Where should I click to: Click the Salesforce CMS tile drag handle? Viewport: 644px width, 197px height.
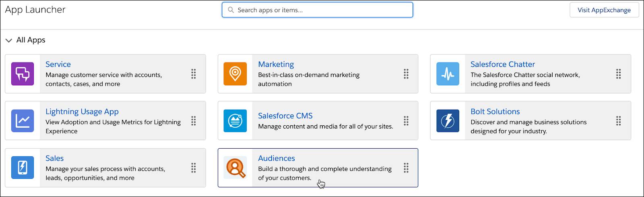pyautogui.click(x=406, y=121)
